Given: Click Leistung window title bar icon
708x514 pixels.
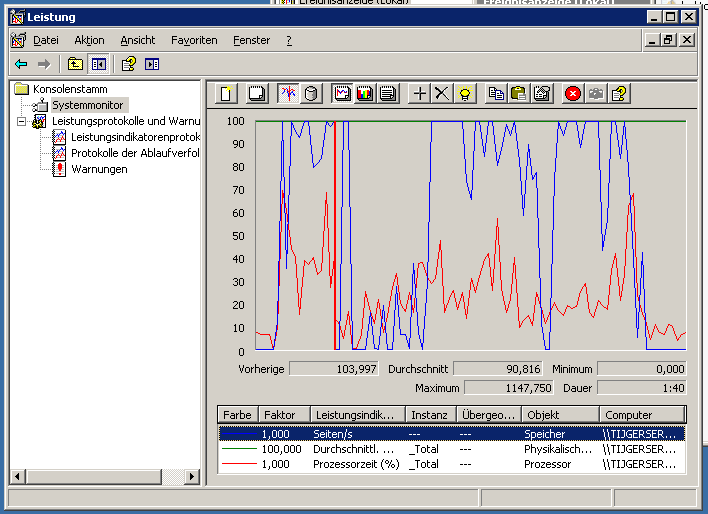Looking at the screenshot, I should 17,17.
